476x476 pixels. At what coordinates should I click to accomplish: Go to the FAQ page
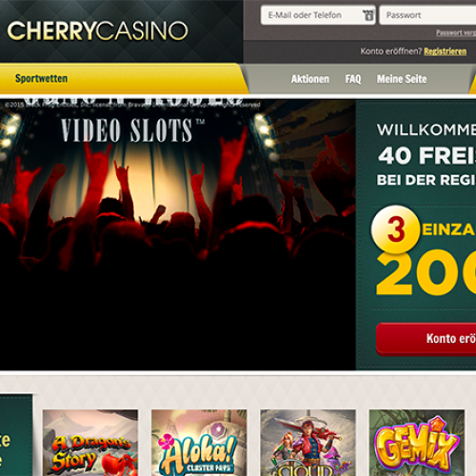pos(353,79)
